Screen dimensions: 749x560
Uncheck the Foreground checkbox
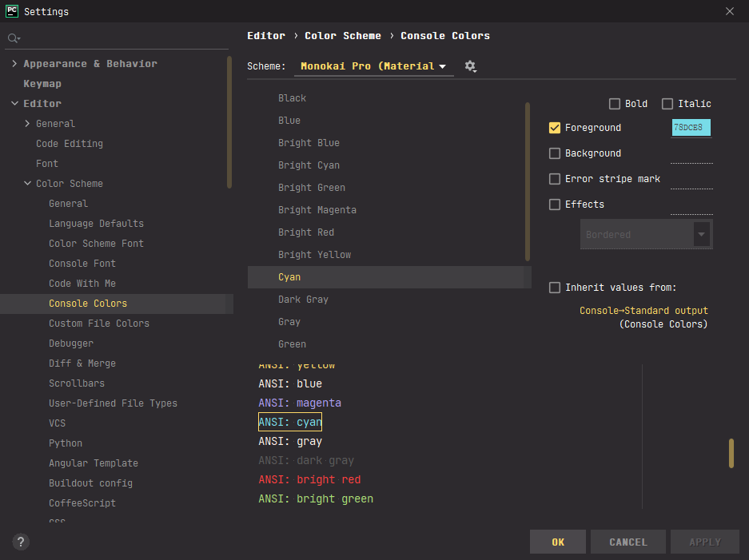click(555, 128)
